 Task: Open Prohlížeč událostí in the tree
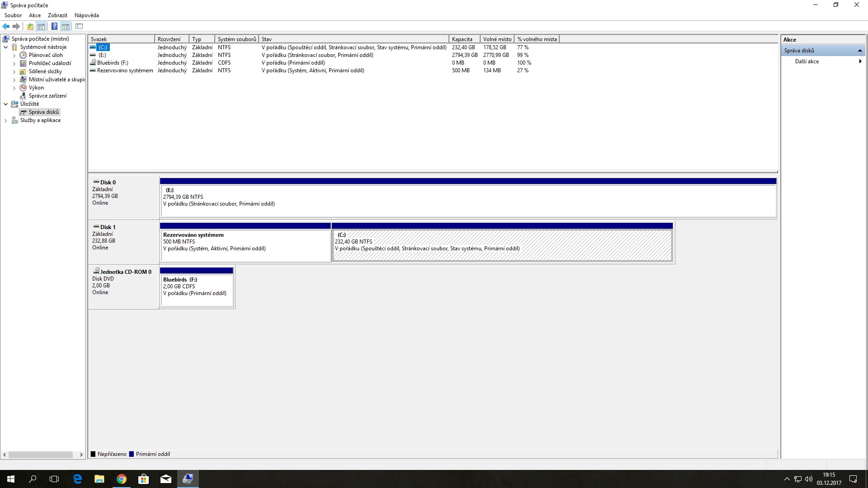50,63
